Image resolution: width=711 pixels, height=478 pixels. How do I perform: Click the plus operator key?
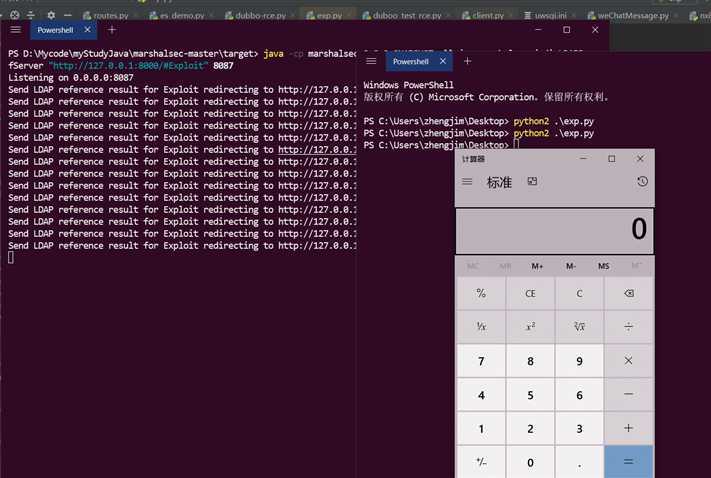coord(628,428)
